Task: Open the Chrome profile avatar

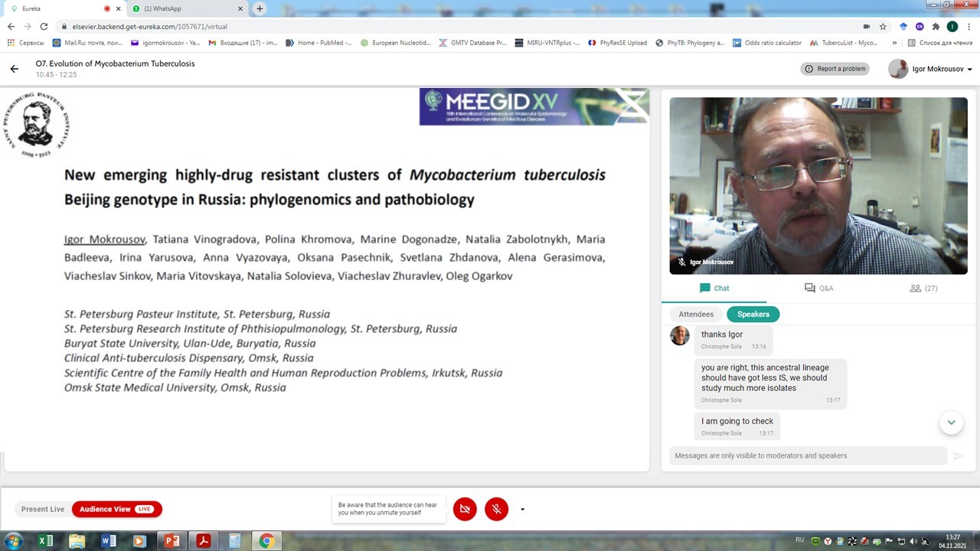Action: [952, 26]
